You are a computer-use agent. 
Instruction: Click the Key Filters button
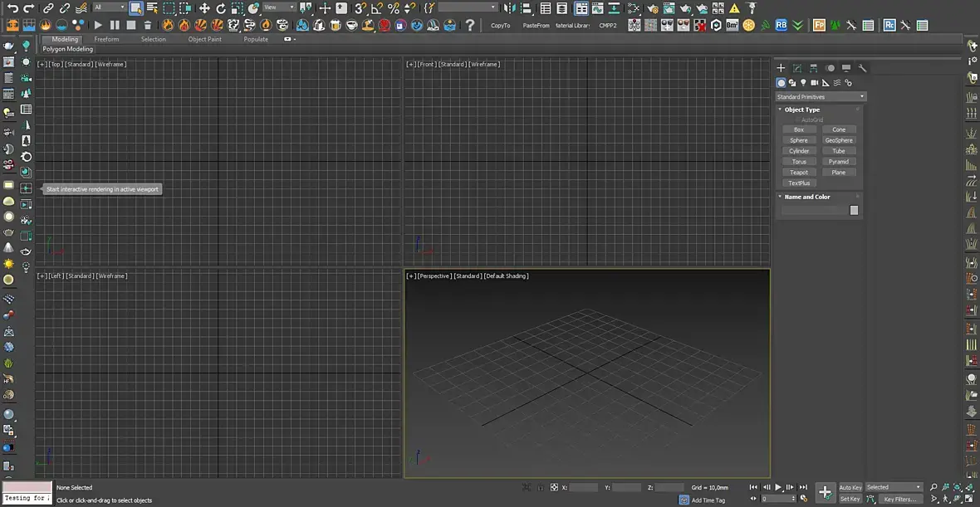(900, 499)
